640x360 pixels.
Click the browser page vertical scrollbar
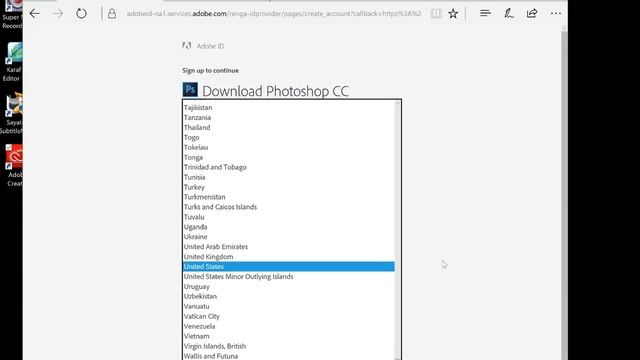coord(564,192)
